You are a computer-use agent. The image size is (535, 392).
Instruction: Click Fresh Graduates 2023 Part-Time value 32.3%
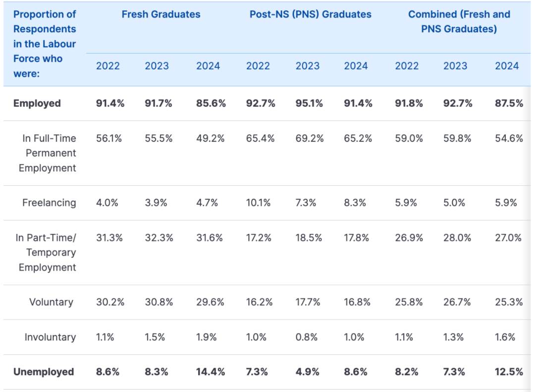click(x=159, y=238)
